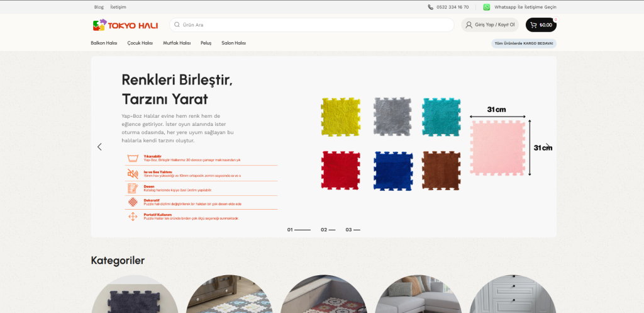Focus the Ürün Ara search field

[314, 25]
